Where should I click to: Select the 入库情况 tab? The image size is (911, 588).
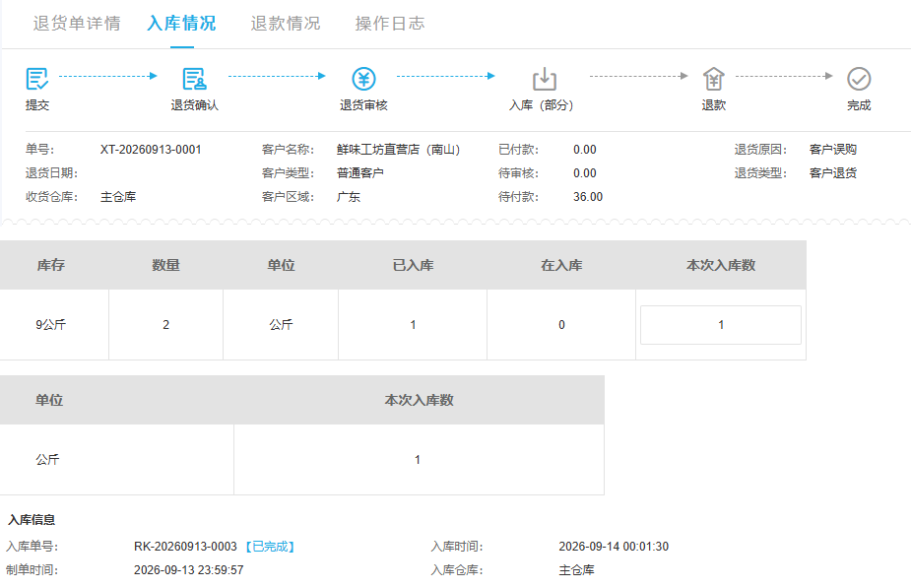182,24
